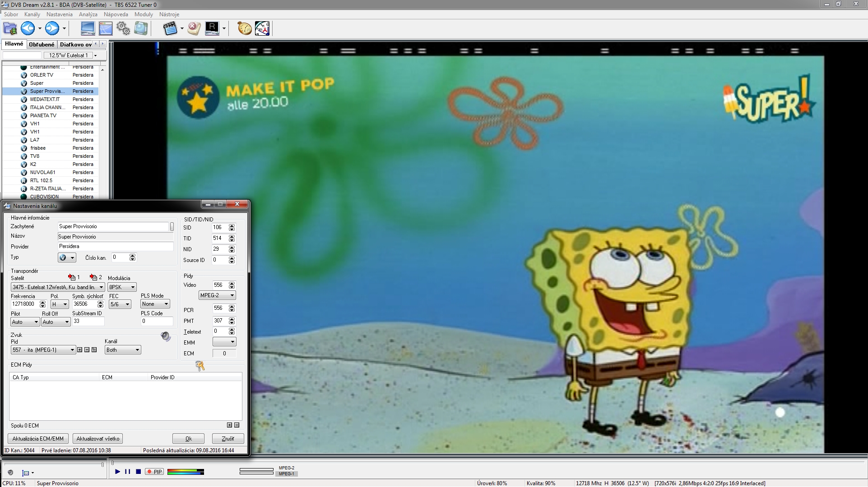Cancel the dialog with Zrušiť
Screen dimensions: 868x487
(228, 439)
